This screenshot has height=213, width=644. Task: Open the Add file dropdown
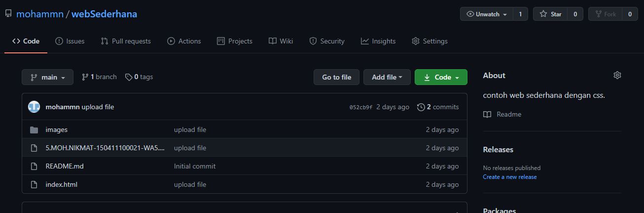[x=387, y=77]
